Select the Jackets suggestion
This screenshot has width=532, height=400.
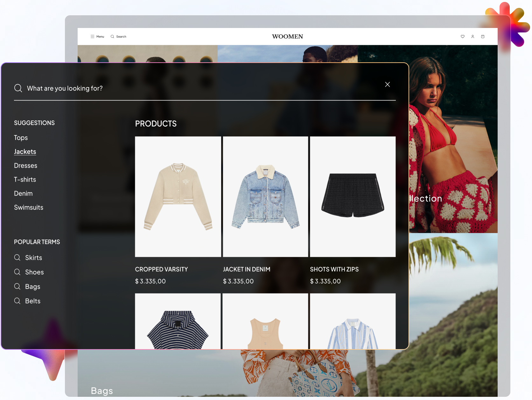25,152
